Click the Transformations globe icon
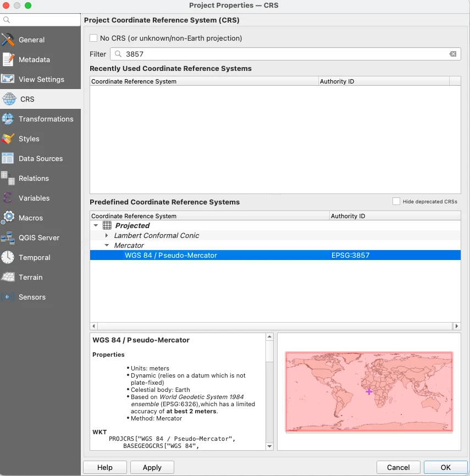This screenshot has width=470, height=476. click(x=8, y=119)
